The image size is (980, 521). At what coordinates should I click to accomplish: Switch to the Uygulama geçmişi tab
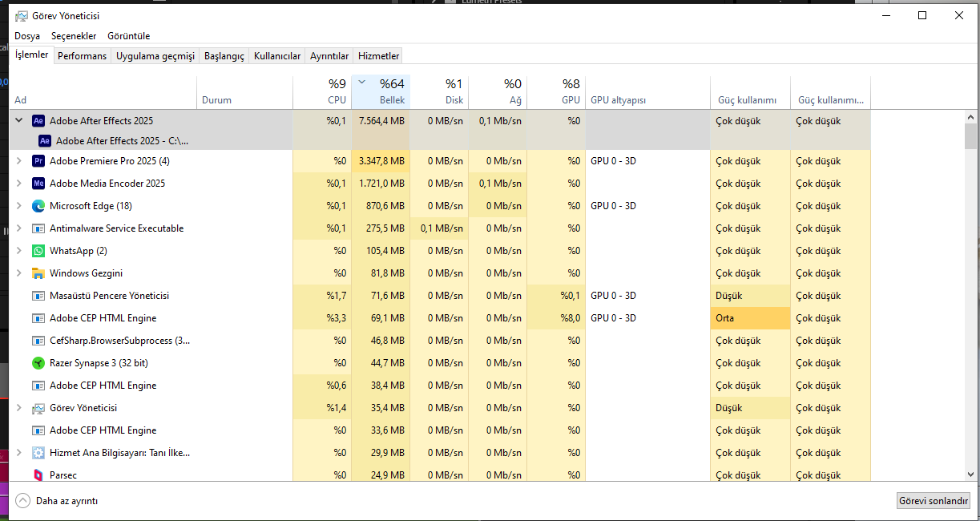[x=155, y=56]
